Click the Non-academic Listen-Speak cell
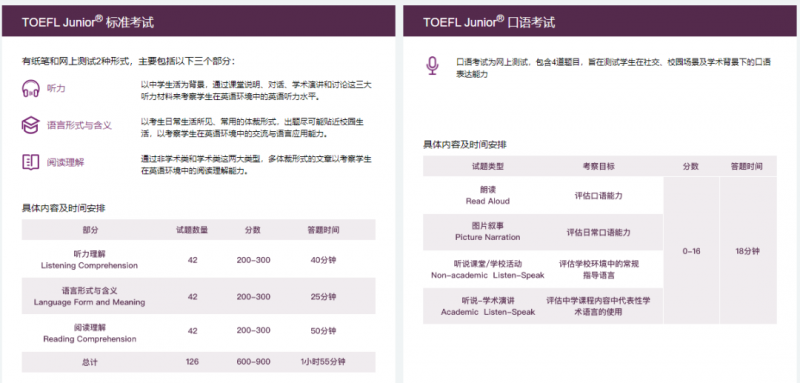Viewport: 800px width, 383px height. [488, 269]
